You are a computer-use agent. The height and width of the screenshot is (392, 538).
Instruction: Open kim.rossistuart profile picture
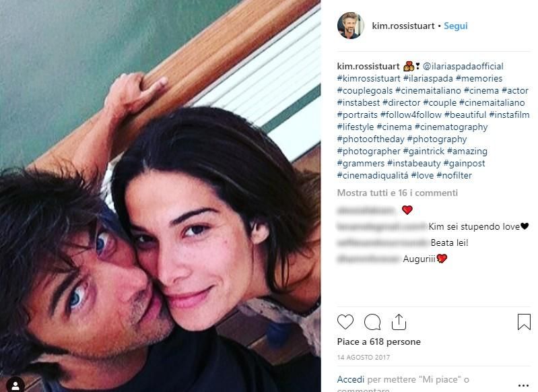click(350, 26)
